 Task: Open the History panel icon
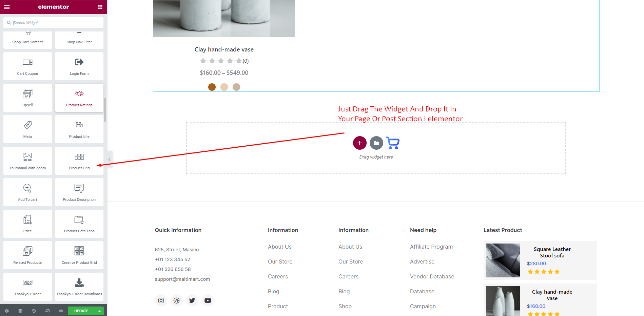coord(34,311)
